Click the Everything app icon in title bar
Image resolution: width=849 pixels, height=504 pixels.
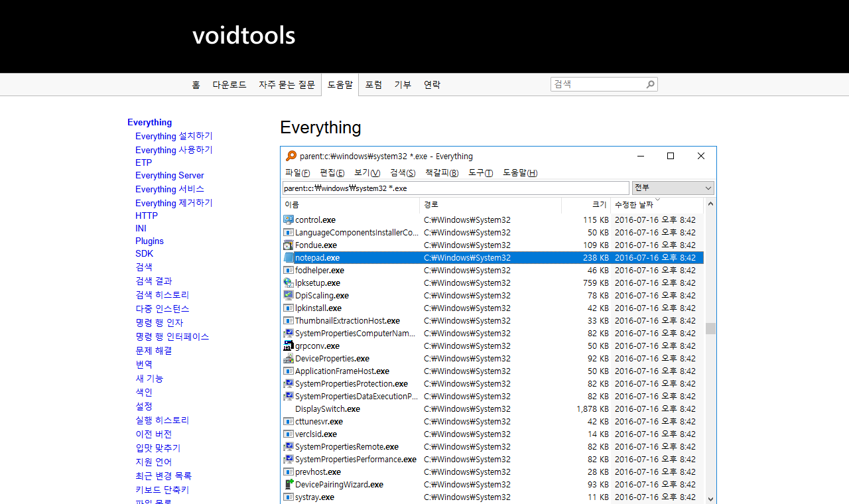[291, 156]
